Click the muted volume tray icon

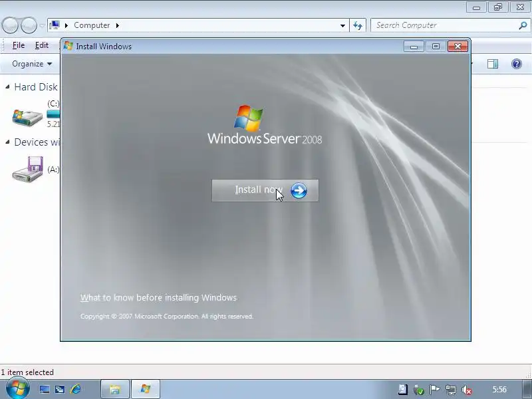[x=467, y=390]
